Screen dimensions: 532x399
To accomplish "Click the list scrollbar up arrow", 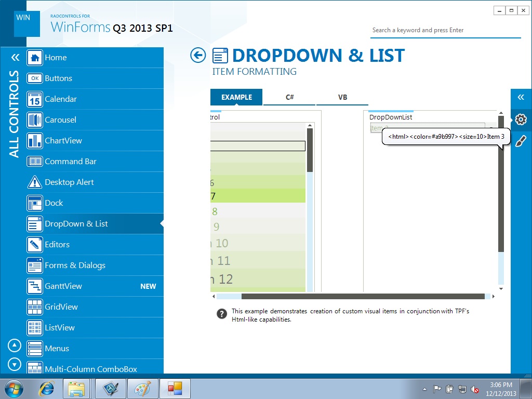I will [310, 126].
